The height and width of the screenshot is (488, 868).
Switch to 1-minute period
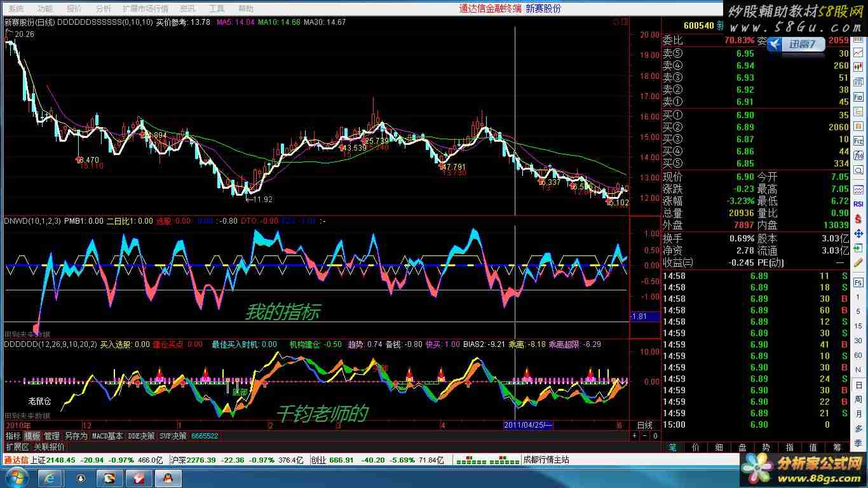click(858, 296)
